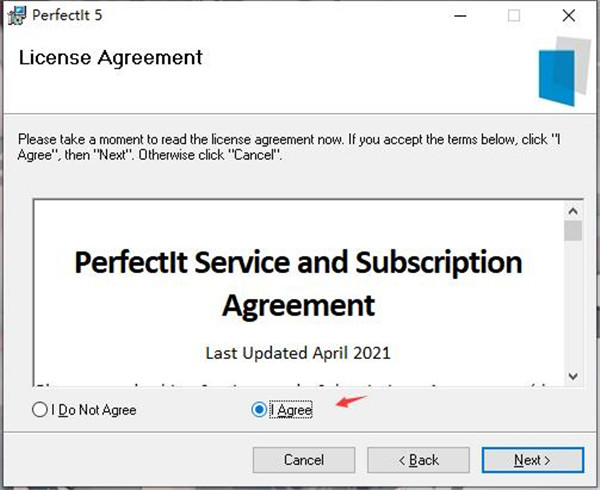Click the instruction paragraph above the license box

pyautogui.click(x=290, y=148)
